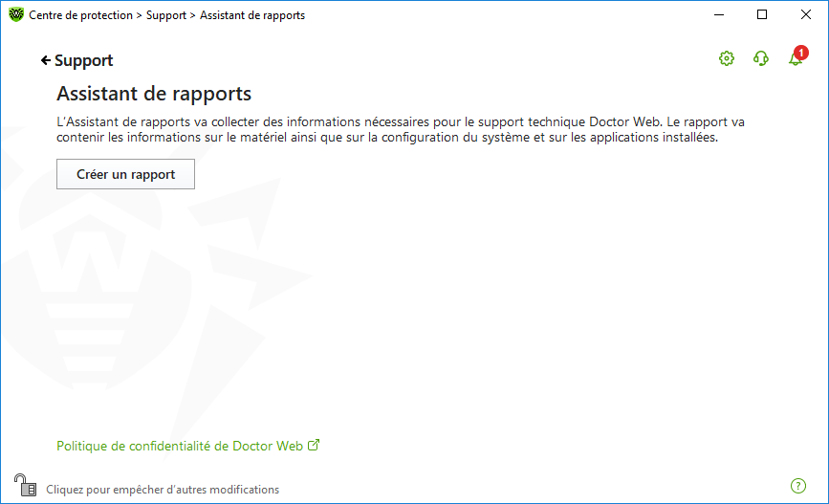
Task: Select "Support" in the title breadcrumb
Action: [166, 15]
